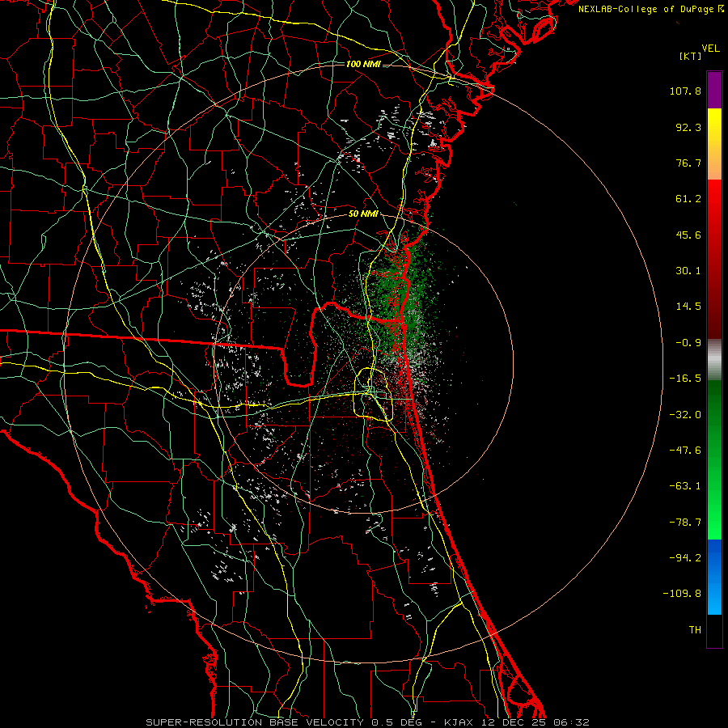Select the -63.1 legend value
Image resolution: width=728 pixels, height=728 pixels.
[x=685, y=486]
